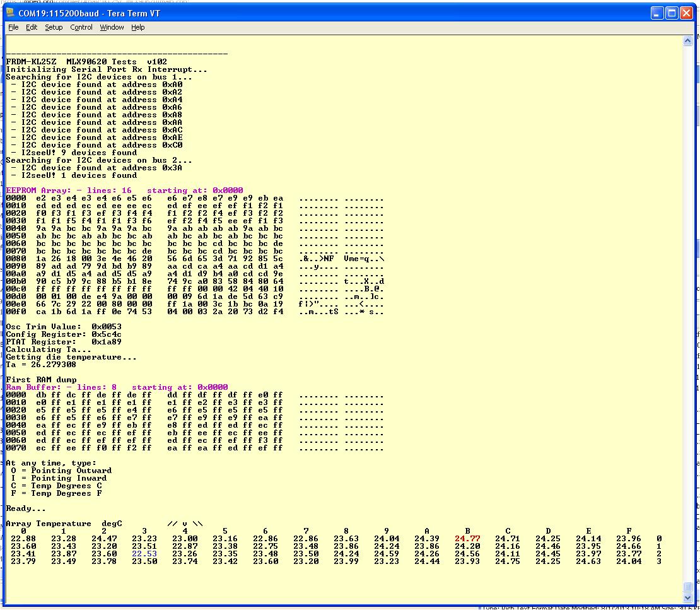The height and width of the screenshot is (610, 700).
Task: Open the Edit menu
Action: click(x=32, y=27)
